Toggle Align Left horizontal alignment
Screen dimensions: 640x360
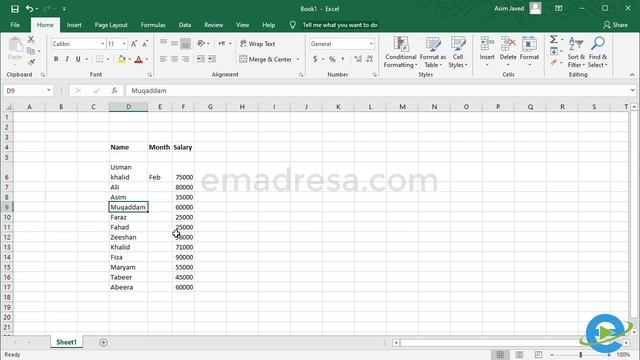(x=163, y=59)
